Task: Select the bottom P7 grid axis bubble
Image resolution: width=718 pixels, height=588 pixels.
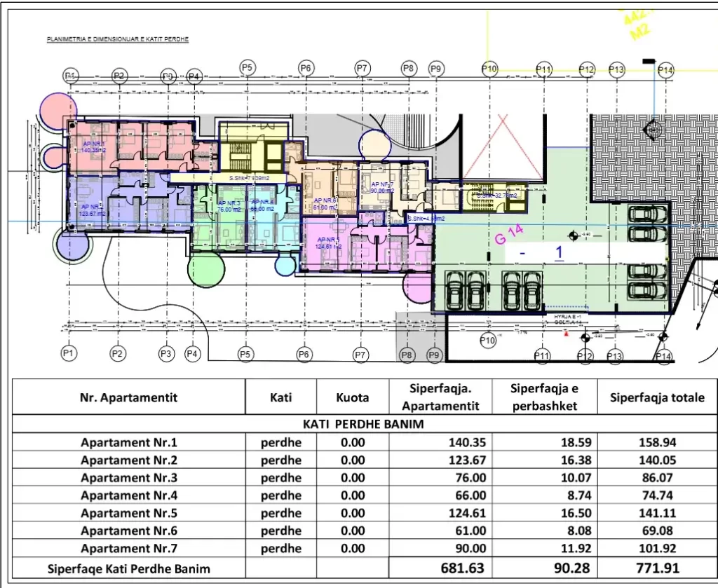Action: [360, 355]
